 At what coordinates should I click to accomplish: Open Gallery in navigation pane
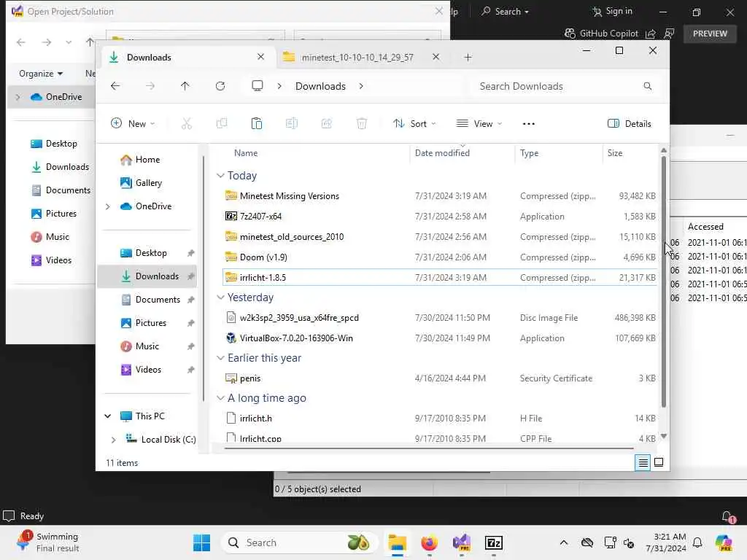149,183
